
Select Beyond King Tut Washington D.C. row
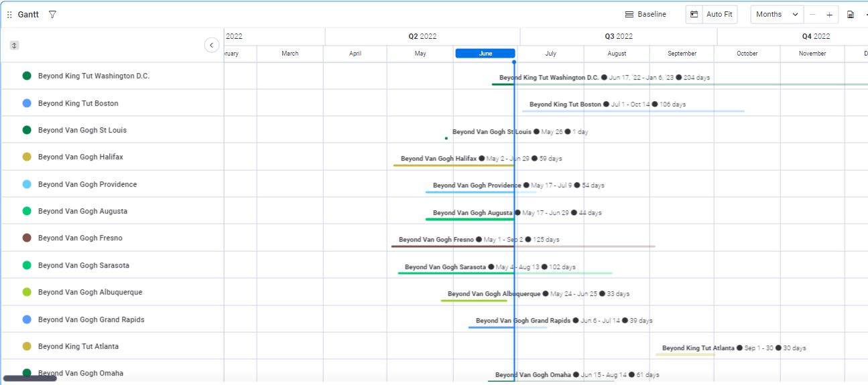[x=113, y=76]
